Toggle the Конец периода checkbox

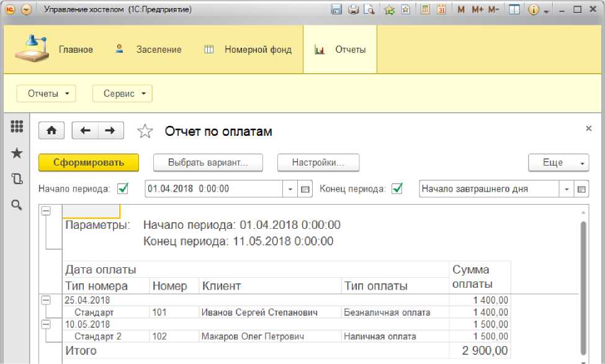pyautogui.click(x=397, y=189)
